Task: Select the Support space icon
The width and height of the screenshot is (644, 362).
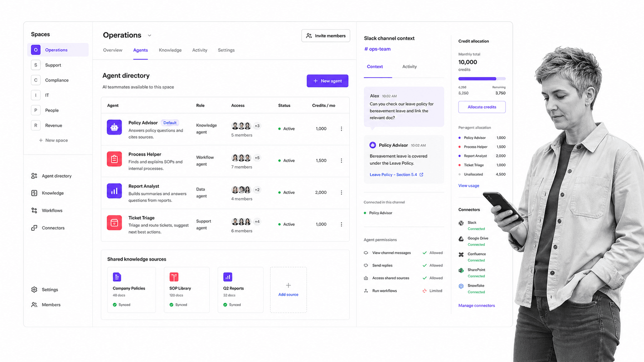Action: (x=35, y=65)
